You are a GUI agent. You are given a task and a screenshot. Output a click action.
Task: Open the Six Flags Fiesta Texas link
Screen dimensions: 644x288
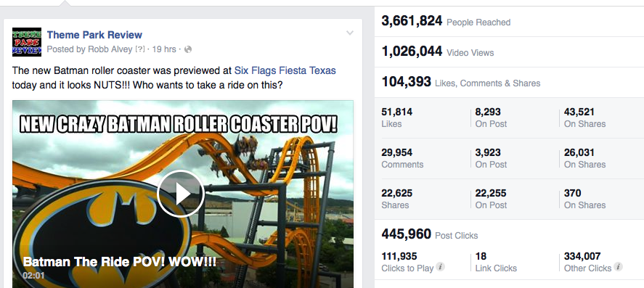pos(285,70)
